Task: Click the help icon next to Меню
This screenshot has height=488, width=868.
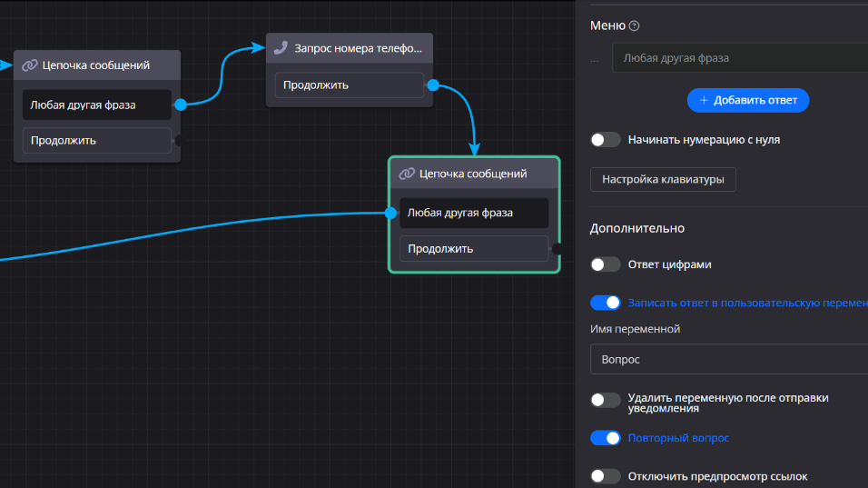Action: tap(635, 26)
